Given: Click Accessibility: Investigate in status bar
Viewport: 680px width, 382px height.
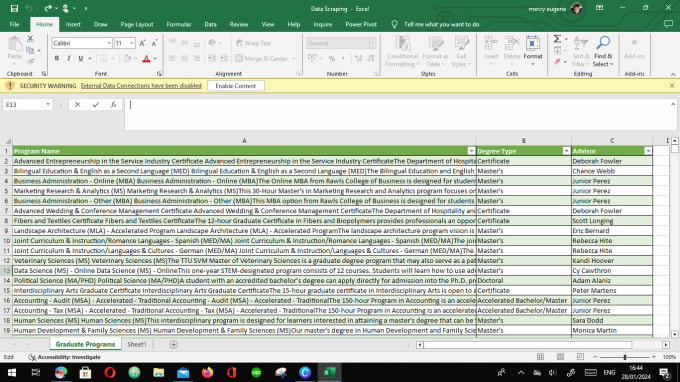Looking at the screenshot, I should point(64,357).
